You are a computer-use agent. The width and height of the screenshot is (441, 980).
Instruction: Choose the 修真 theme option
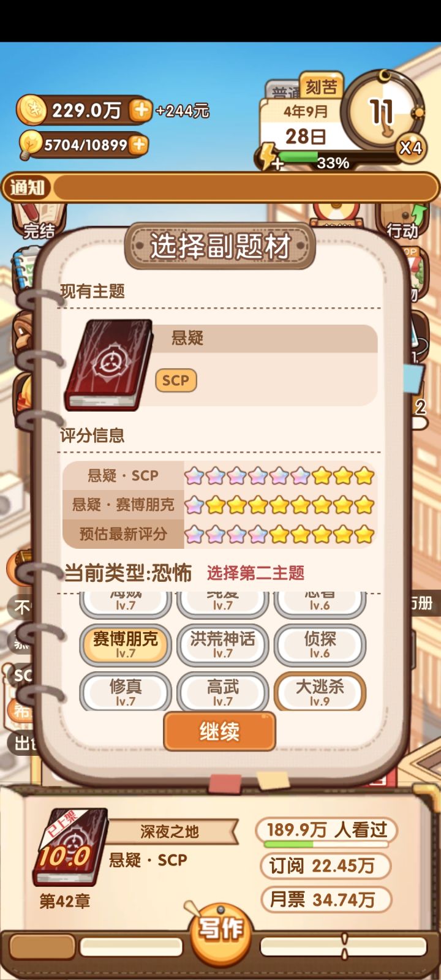[126, 692]
